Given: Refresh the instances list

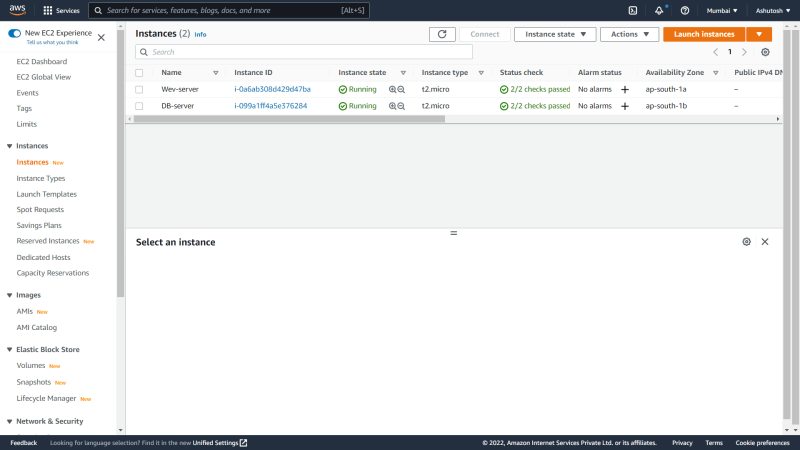Looking at the screenshot, I should [x=442, y=34].
